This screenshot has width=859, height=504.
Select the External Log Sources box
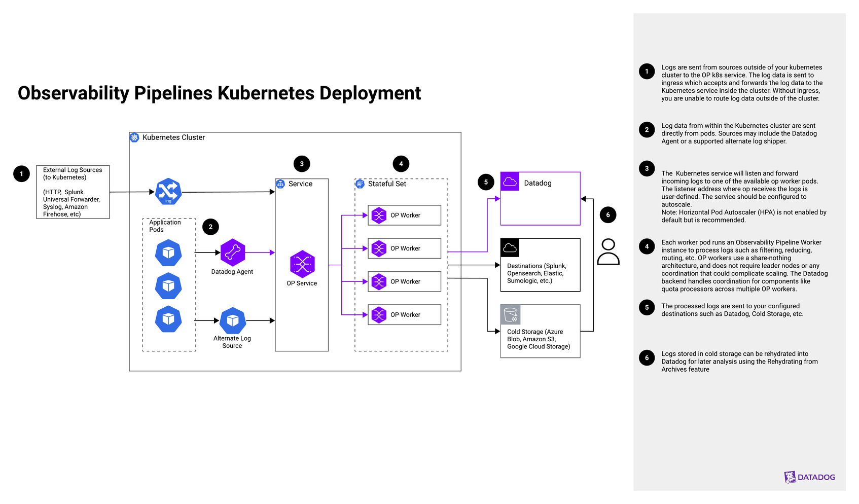point(73,192)
